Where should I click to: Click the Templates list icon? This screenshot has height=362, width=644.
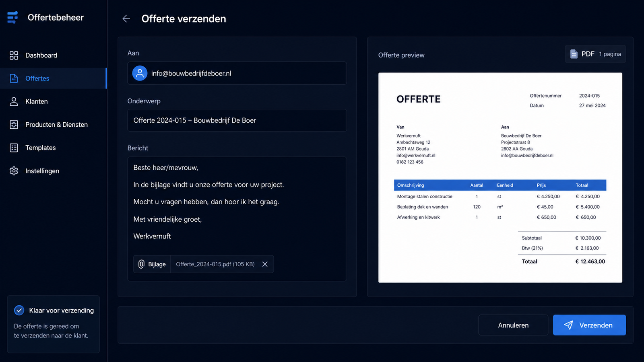(x=14, y=148)
